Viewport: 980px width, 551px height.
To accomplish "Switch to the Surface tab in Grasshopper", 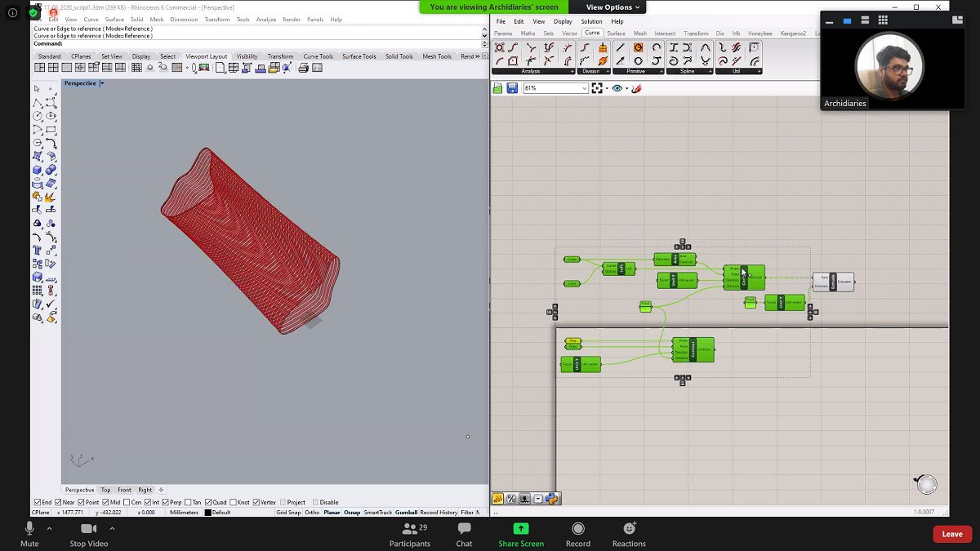I will tap(617, 33).
